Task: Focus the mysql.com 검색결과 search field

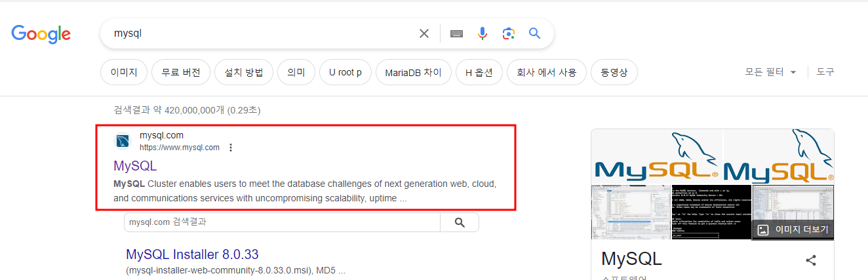Action: [x=283, y=222]
